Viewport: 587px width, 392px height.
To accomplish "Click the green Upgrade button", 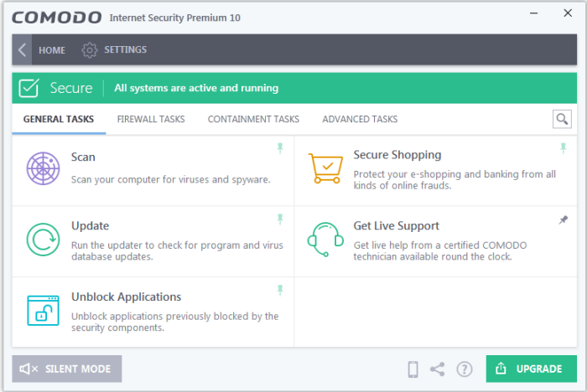I will (531, 369).
